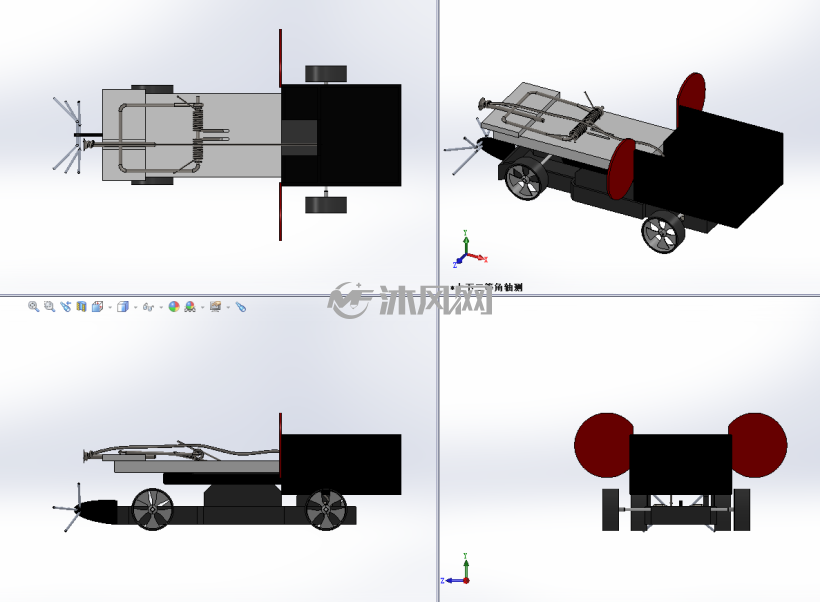Screen dimensions: 820x602
Task: Click the blue icon after View Settings dropdown
Action: pos(241,307)
